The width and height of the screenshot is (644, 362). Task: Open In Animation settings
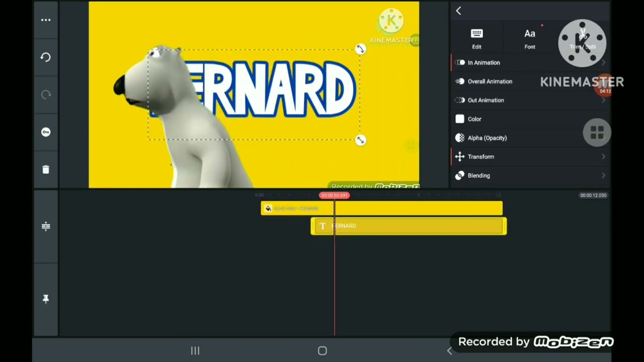tap(530, 62)
